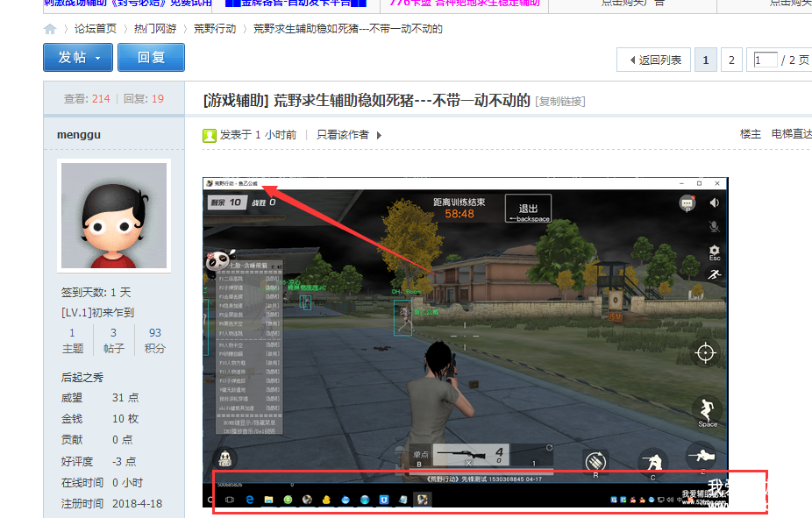Go to the 热门网游 breadcrumb section
Screen dimensions: 812x518
(155, 29)
